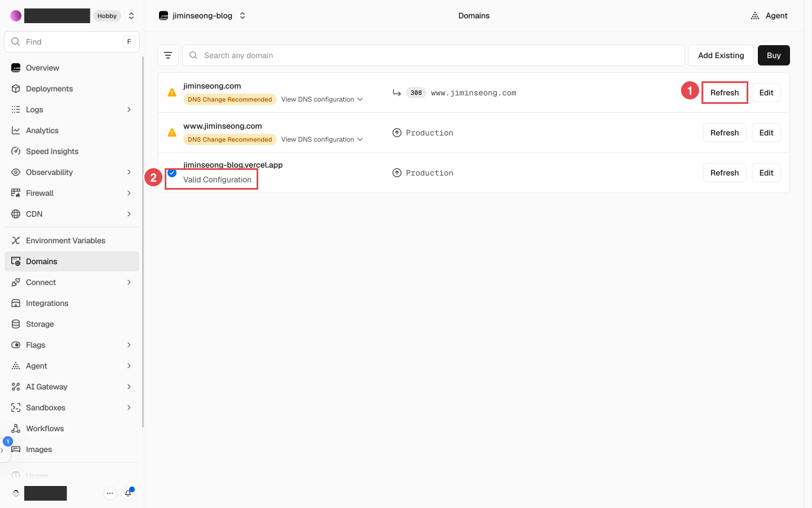Click the Hobby plan badge

point(107,16)
